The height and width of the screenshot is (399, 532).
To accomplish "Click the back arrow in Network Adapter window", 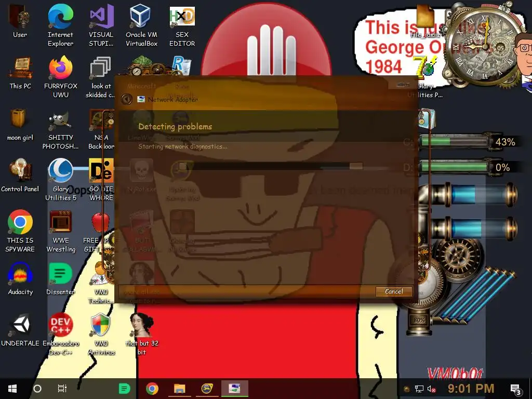I will tap(127, 99).
